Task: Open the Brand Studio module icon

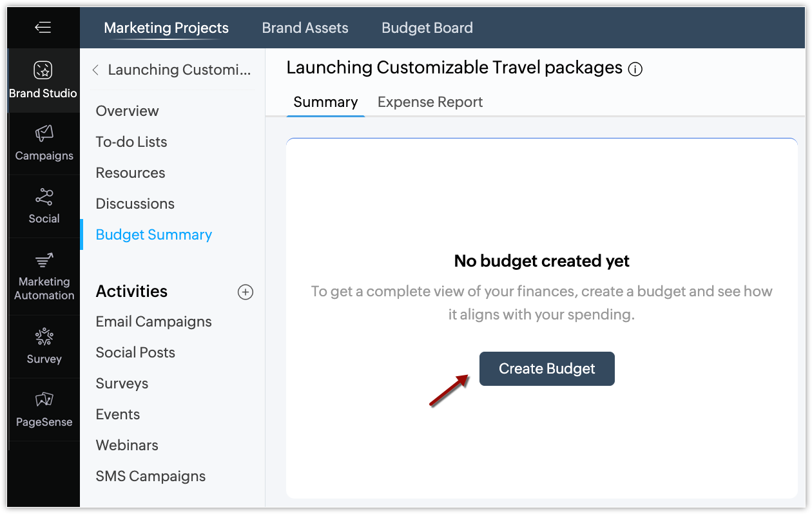Action: pos(43,70)
